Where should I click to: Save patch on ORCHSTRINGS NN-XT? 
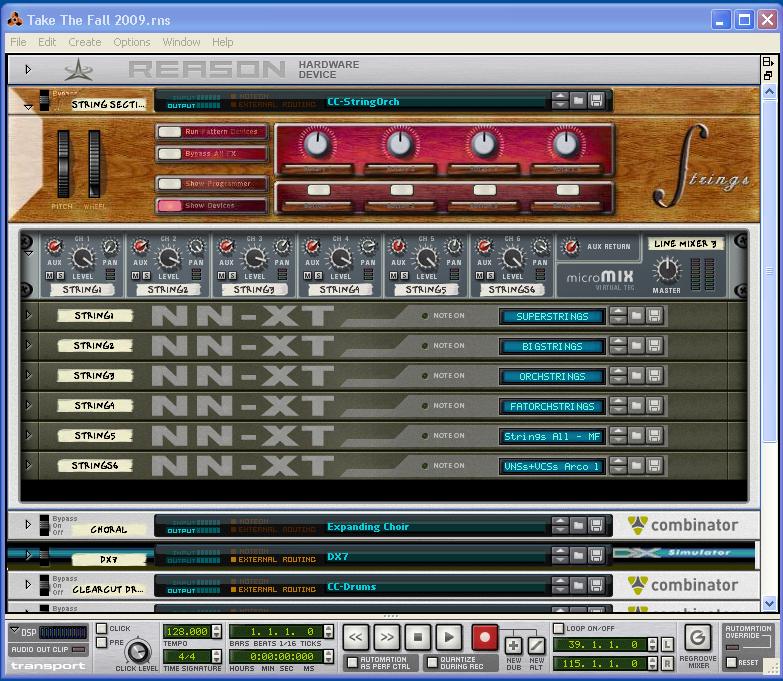(655, 375)
